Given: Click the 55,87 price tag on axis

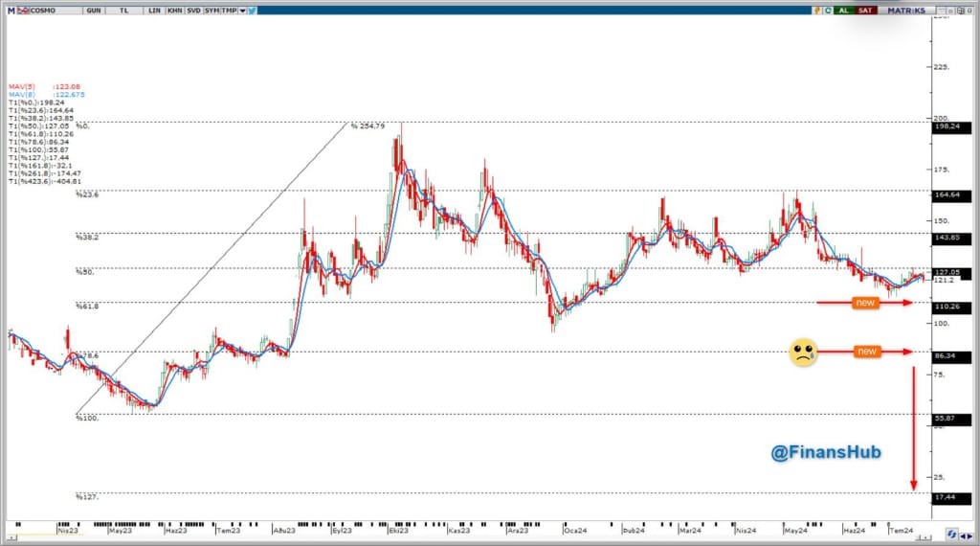Looking at the screenshot, I should click(952, 419).
